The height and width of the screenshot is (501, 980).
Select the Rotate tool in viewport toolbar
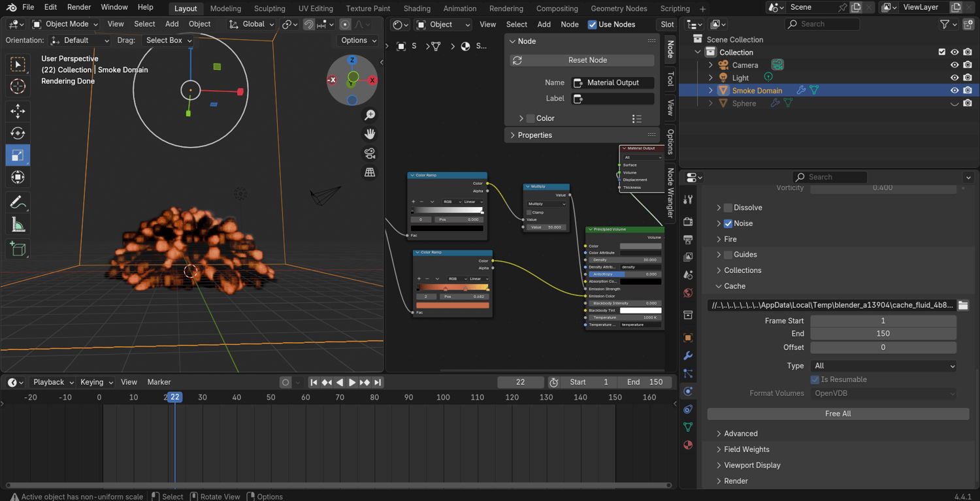coord(18,133)
